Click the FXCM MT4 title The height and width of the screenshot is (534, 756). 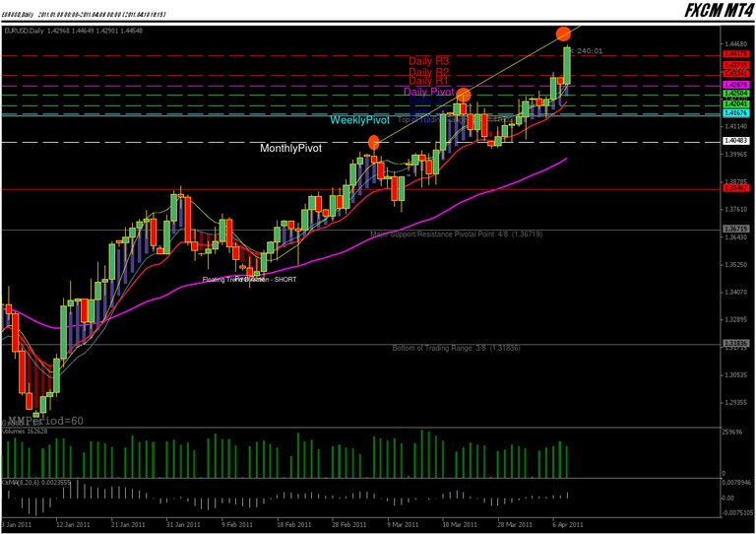(719, 10)
